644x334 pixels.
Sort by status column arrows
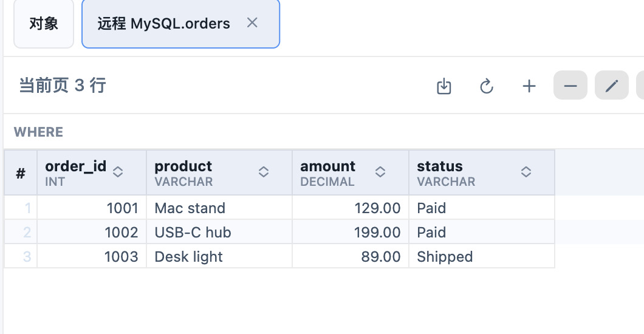[x=526, y=172]
